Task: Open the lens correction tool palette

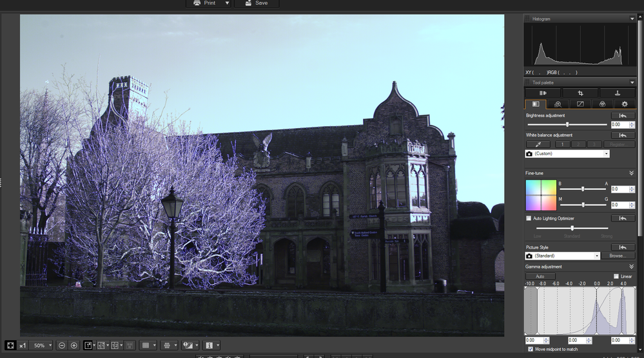Action: (543, 93)
